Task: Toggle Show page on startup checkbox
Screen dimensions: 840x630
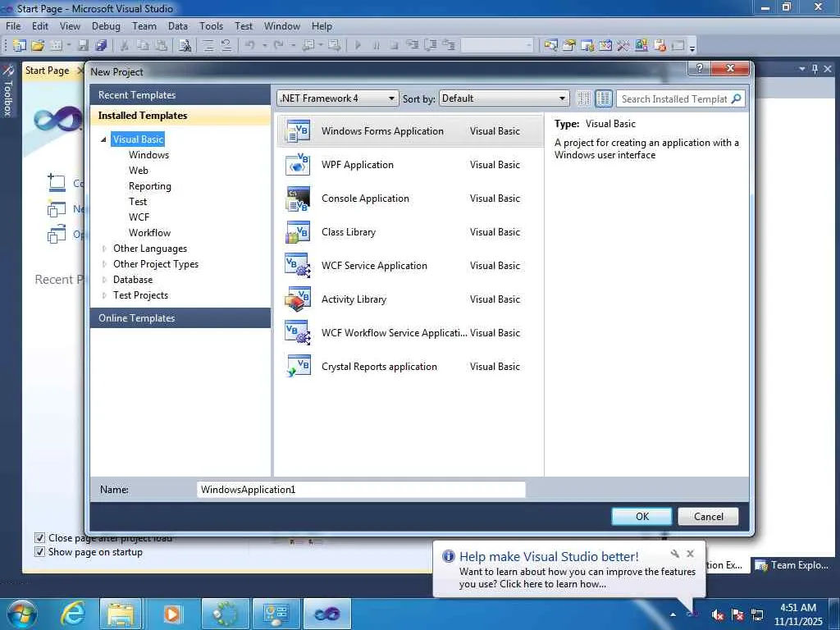Action: pyautogui.click(x=39, y=552)
